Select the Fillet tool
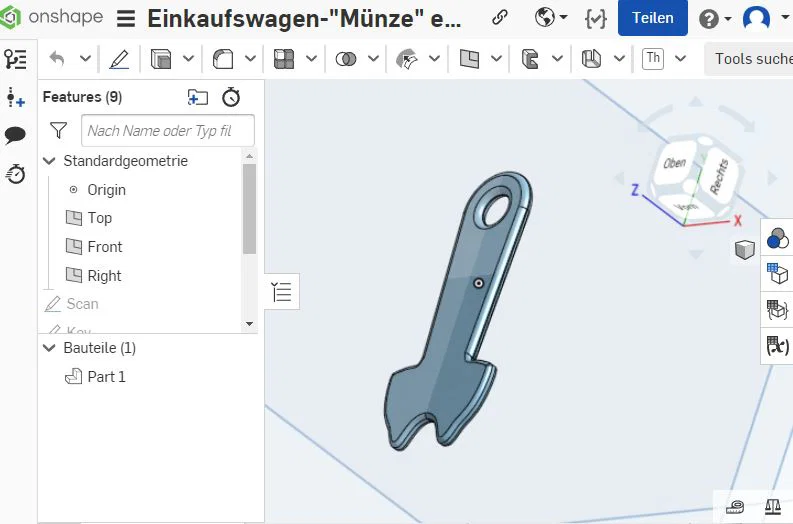This screenshot has height=524, width=793. [223, 59]
